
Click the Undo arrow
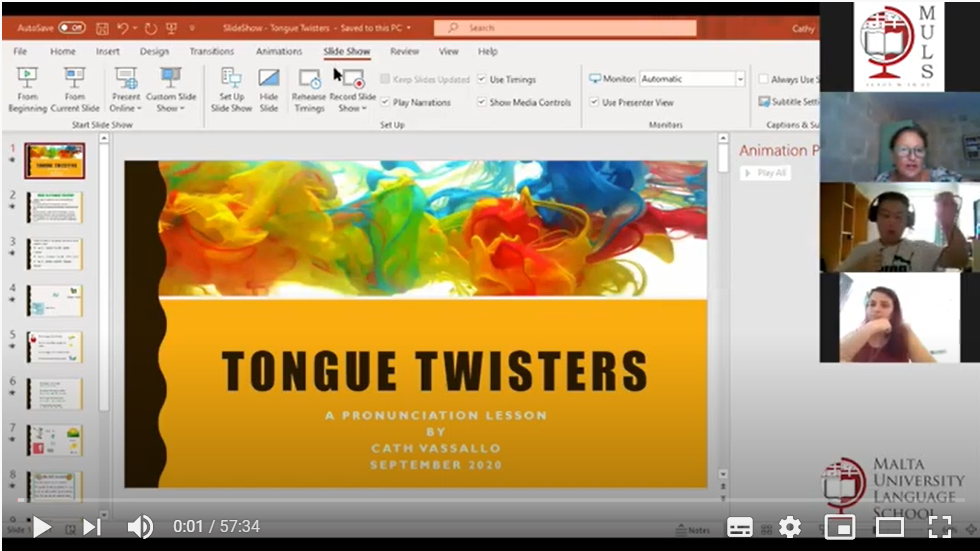tap(122, 28)
